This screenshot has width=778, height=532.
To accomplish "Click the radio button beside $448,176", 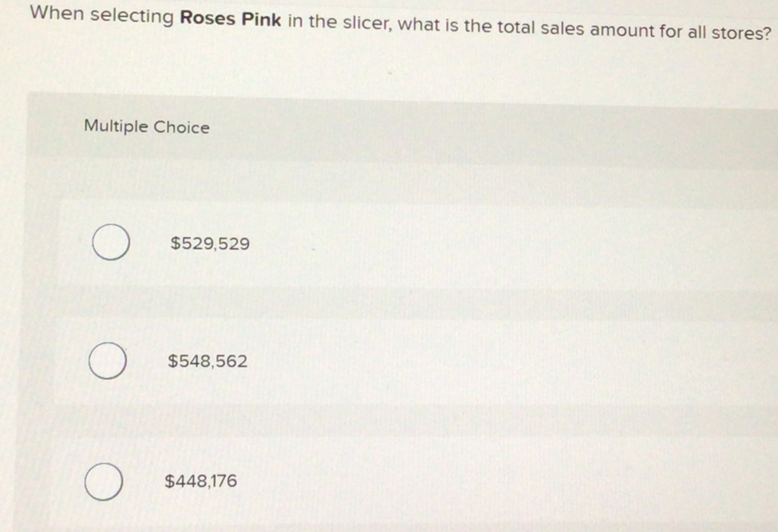I will coord(104,480).
